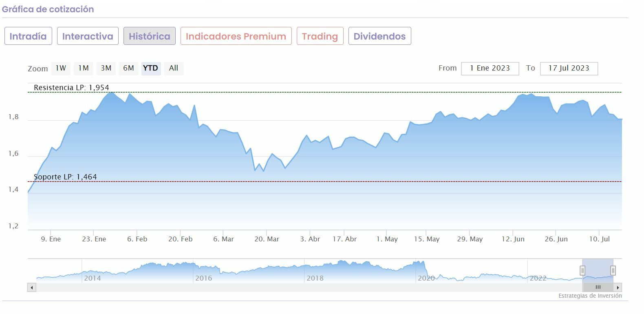Screen dimensions: 644x314
Task: Select the 3M zoom range
Action: click(x=106, y=69)
